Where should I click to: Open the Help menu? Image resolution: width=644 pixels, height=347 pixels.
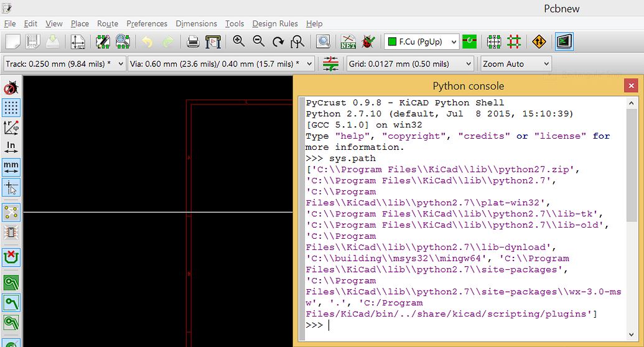[314, 24]
